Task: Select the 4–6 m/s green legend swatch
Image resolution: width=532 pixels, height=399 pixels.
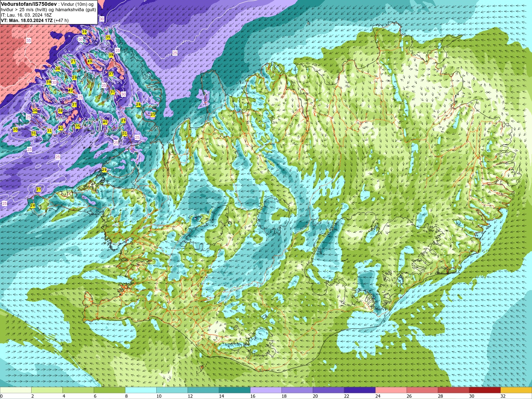Action: (x=78, y=390)
